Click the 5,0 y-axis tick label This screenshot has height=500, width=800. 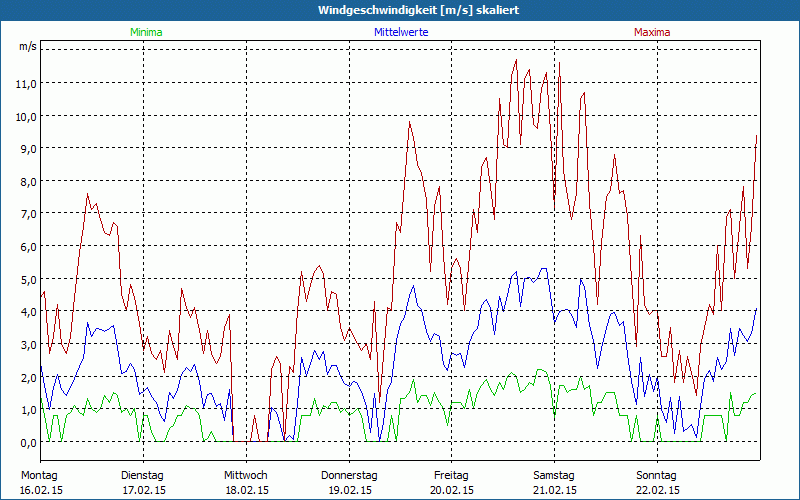point(26,279)
